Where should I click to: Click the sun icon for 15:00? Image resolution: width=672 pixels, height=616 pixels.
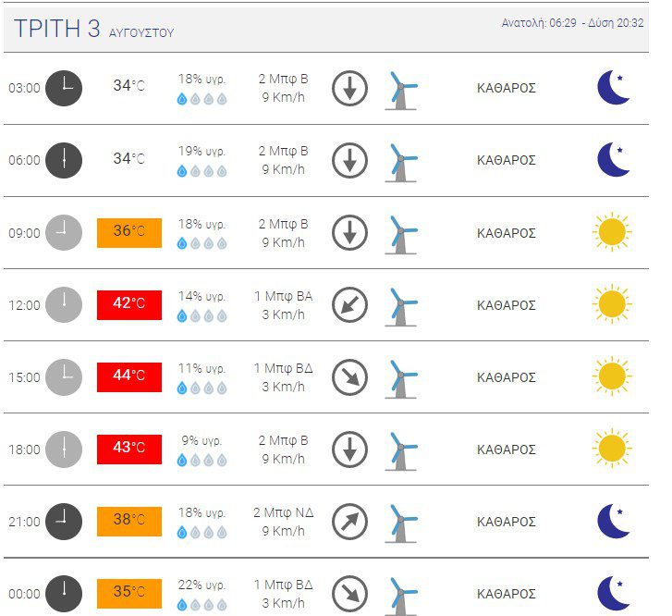tap(612, 376)
